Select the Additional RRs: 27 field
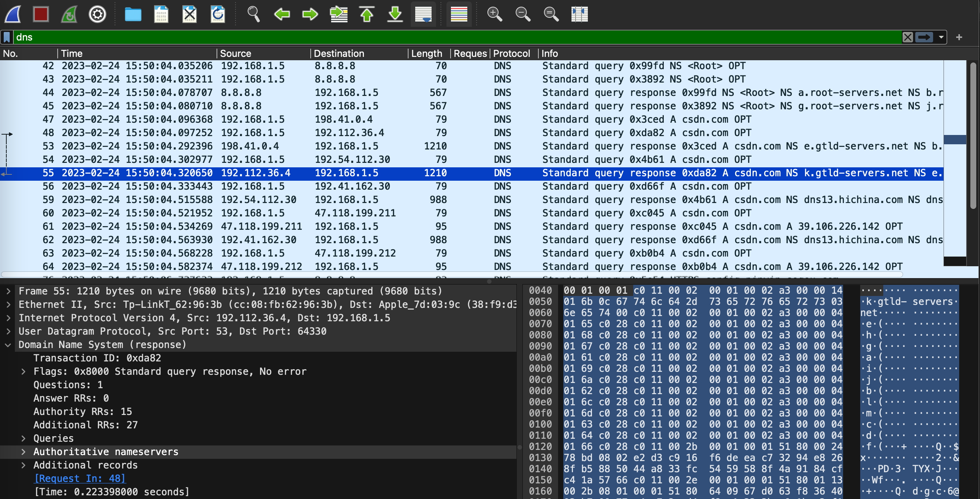980x499 pixels. [86, 425]
